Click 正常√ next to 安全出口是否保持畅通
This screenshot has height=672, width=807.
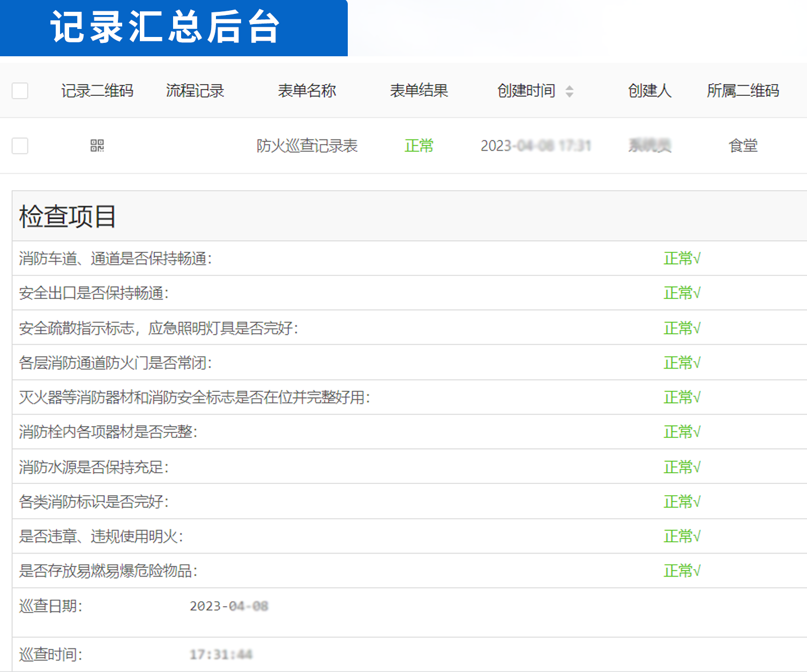681,293
